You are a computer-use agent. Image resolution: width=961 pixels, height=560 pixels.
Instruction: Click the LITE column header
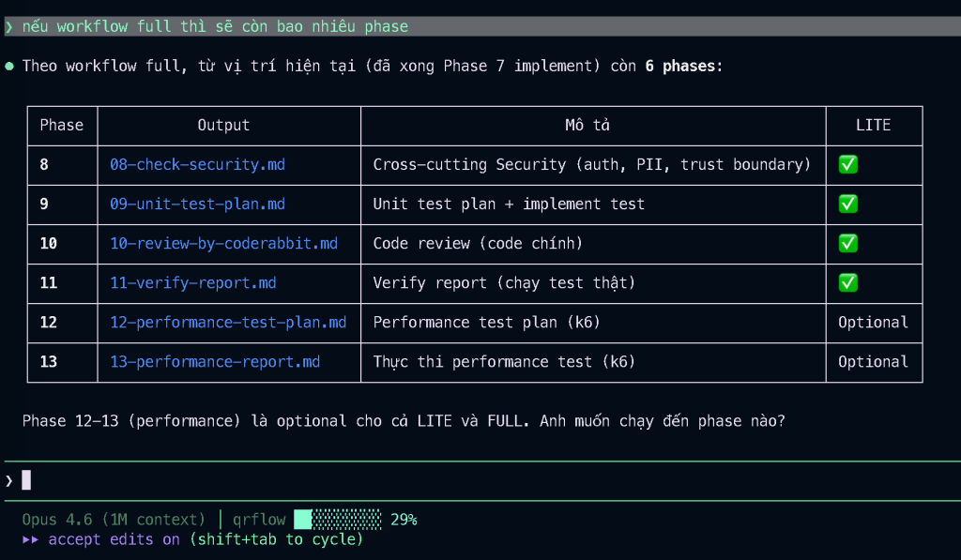(873, 126)
